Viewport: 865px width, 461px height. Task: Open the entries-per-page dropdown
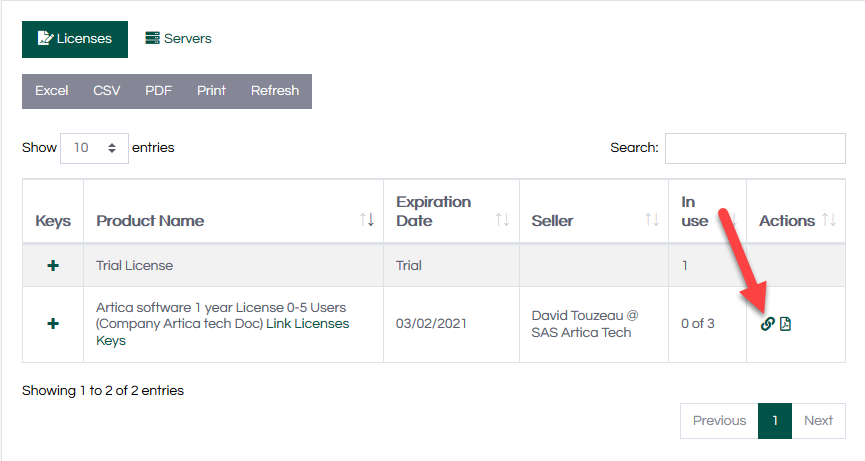coord(95,147)
